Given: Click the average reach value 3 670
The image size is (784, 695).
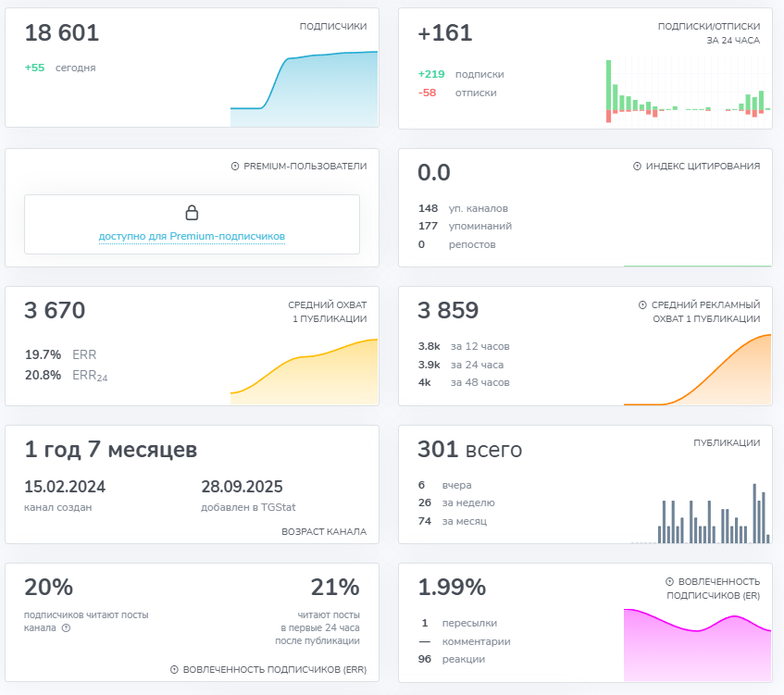Looking at the screenshot, I should coord(55,311).
